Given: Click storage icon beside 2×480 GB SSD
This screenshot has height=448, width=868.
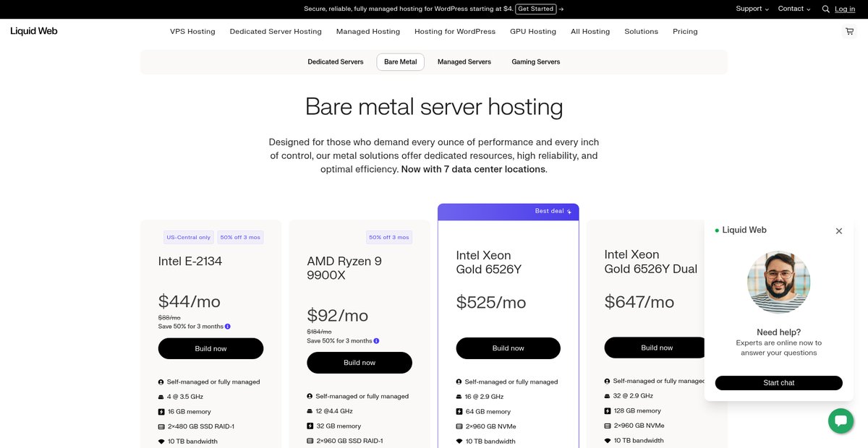Looking at the screenshot, I should coord(161,426).
